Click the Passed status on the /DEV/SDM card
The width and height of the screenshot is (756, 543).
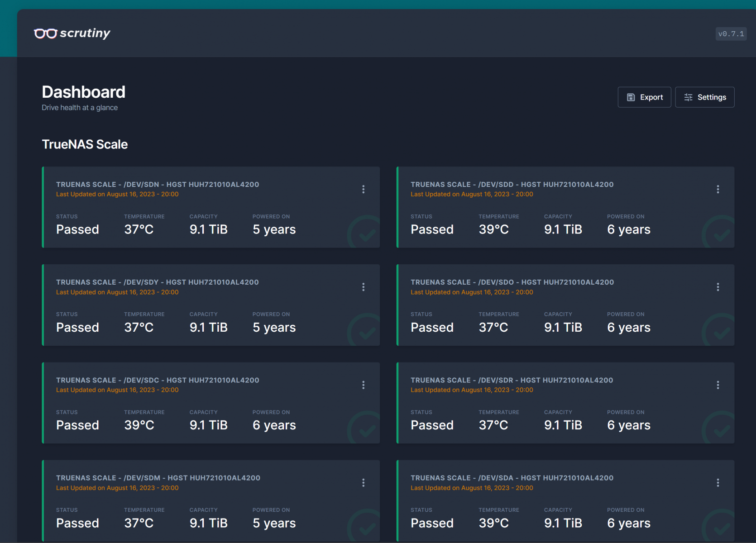coord(77,523)
